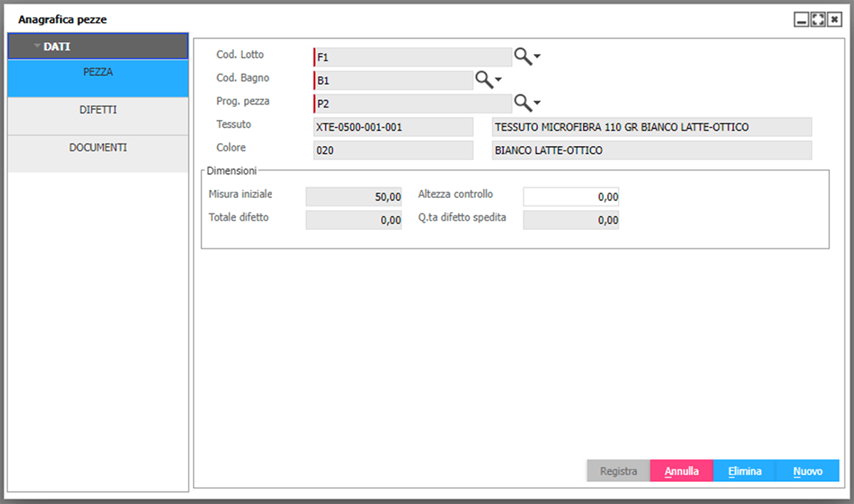854x504 pixels.
Task: Click the Cod. Lotto field containing F1
Action: pyautogui.click(x=412, y=57)
